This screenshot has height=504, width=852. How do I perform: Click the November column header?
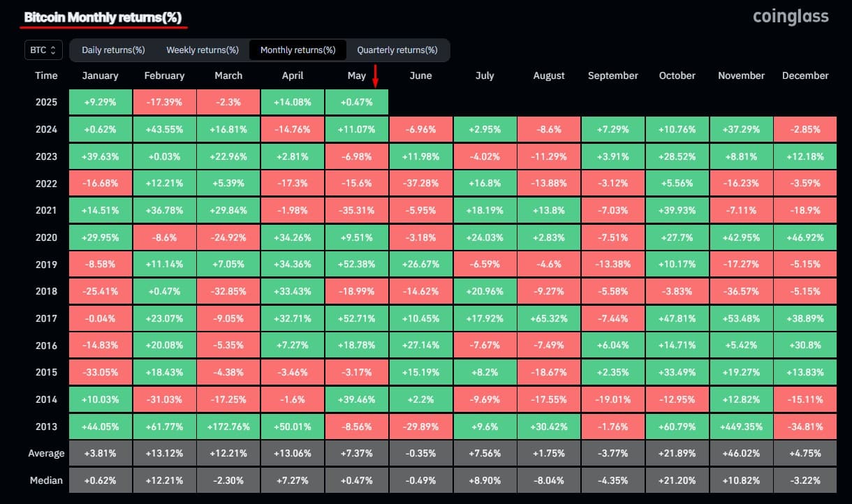pos(742,75)
